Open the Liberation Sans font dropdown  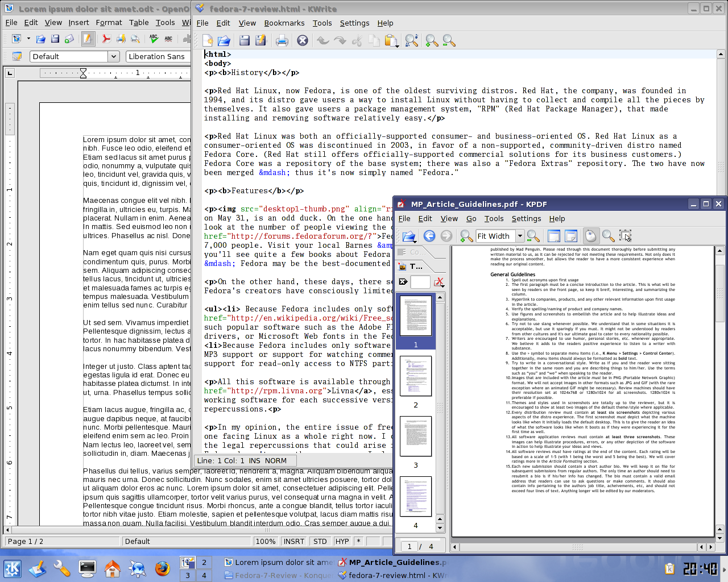click(159, 56)
